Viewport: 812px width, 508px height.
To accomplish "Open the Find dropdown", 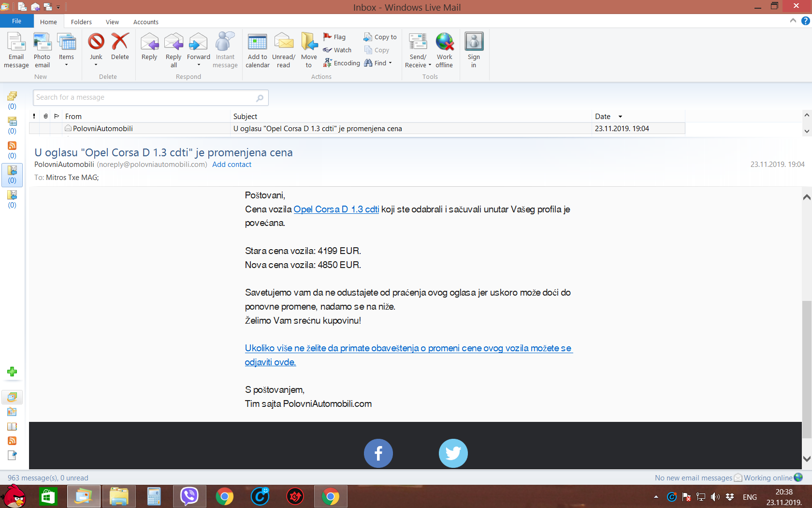I will tap(378, 63).
